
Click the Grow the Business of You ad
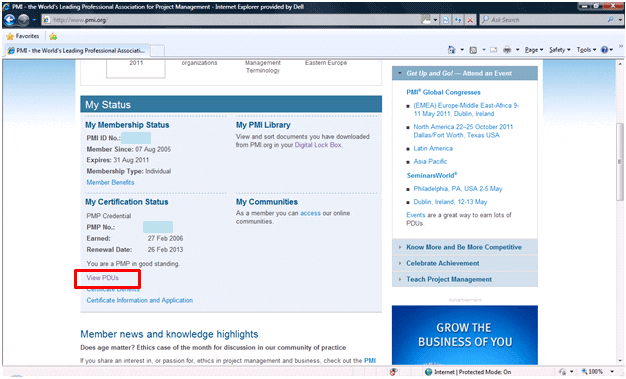[x=465, y=335]
